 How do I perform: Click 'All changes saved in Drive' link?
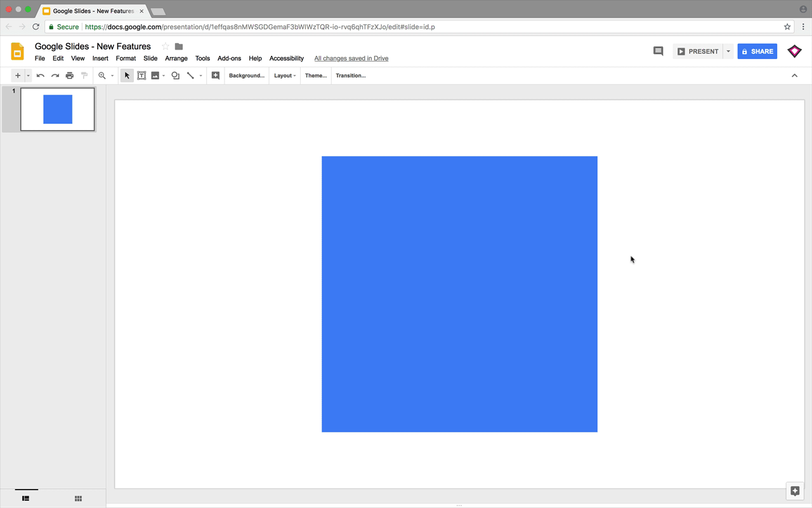(351, 58)
